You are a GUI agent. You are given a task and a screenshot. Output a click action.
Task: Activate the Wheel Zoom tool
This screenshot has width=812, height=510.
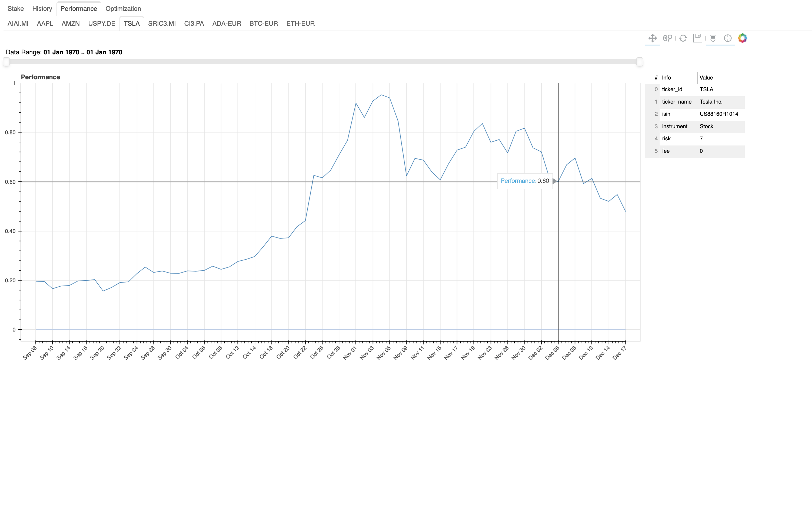click(x=667, y=38)
